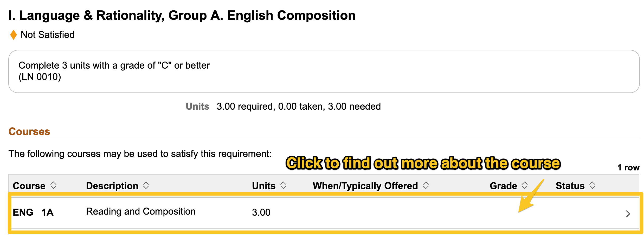
Task: Select the ENG 1A course code
Action: coord(33,213)
